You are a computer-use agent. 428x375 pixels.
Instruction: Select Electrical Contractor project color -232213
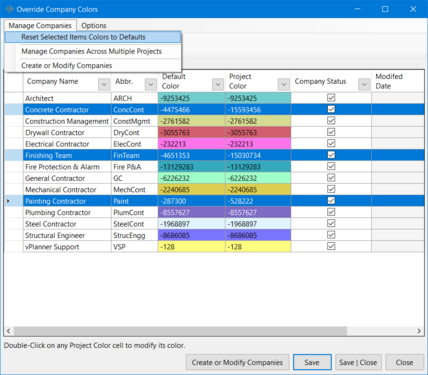tap(258, 144)
